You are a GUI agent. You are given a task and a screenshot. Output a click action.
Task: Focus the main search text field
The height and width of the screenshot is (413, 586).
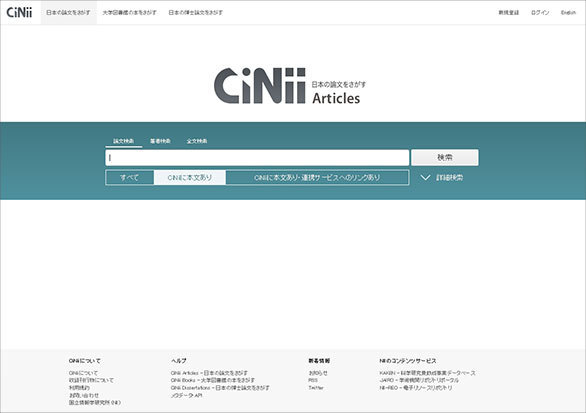click(x=257, y=158)
